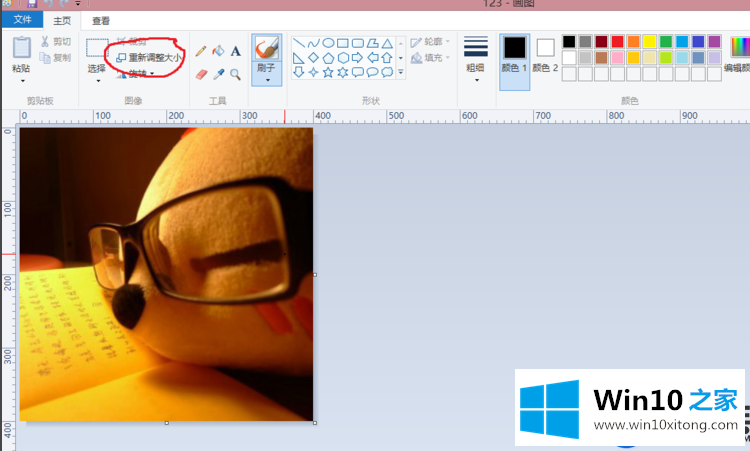Image resolution: width=750 pixels, height=451 pixels.
Task: Choose the Pentagon shape
Action: coord(328,58)
